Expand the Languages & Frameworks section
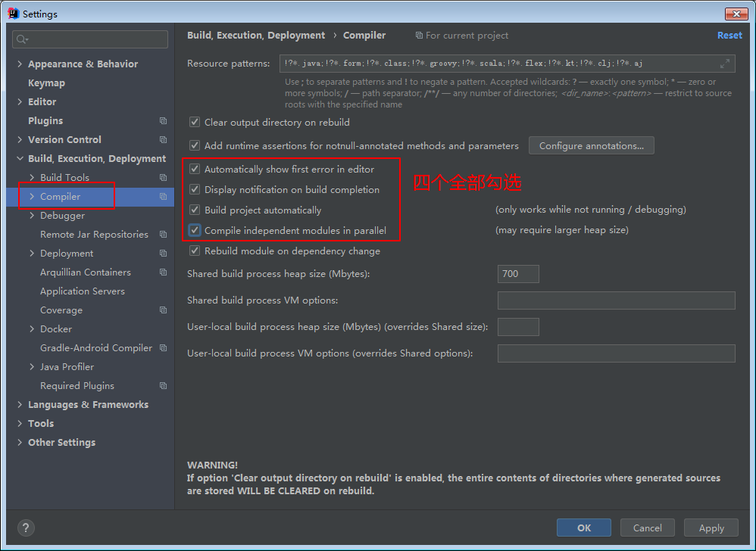756x551 pixels. pyautogui.click(x=20, y=405)
